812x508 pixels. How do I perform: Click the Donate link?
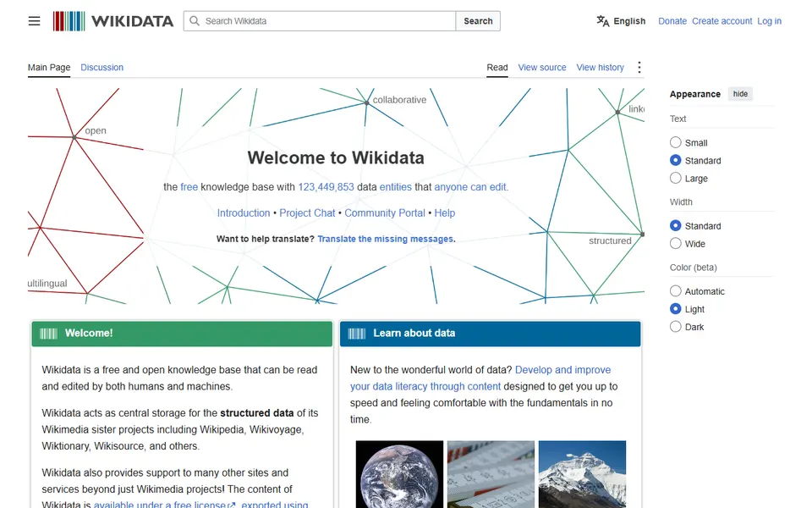click(x=672, y=21)
